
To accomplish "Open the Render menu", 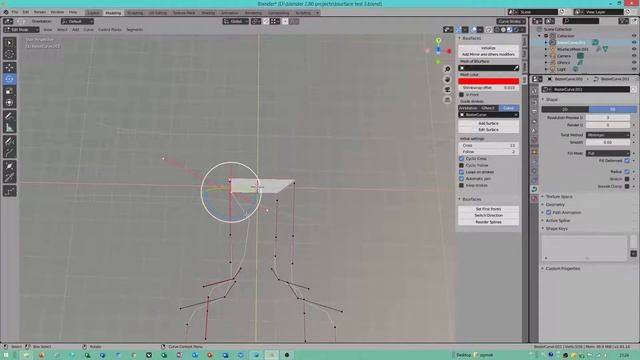I will point(40,12).
